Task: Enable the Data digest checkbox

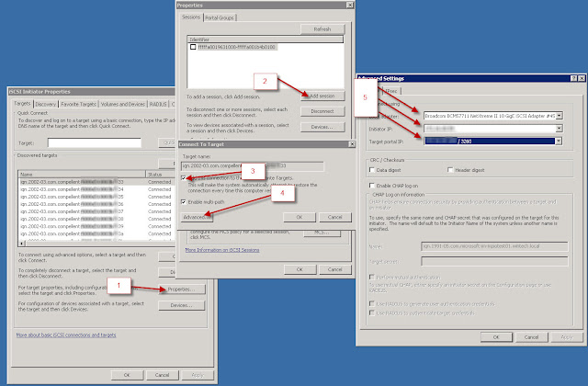Action: point(372,170)
